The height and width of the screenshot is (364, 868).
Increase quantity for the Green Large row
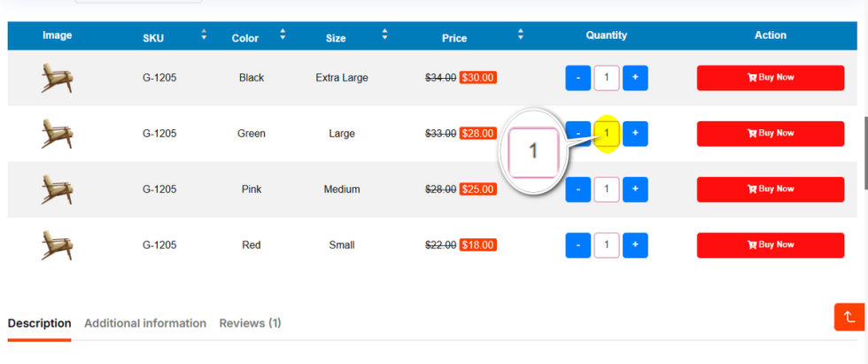click(x=635, y=134)
